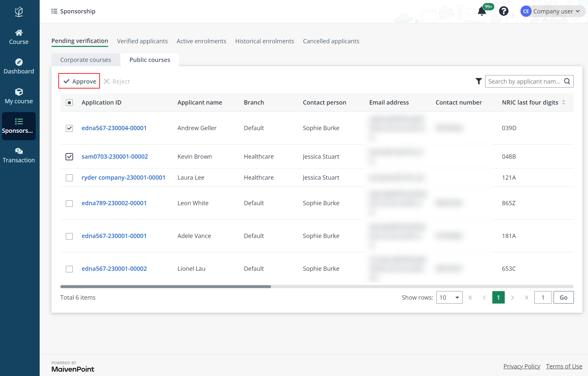Click Contact person column header
This screenshot has width=588, height=376.
point(324,102)
